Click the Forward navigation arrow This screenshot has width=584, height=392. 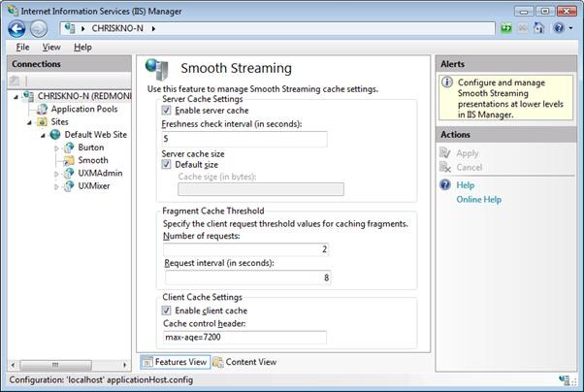(39, 28)
